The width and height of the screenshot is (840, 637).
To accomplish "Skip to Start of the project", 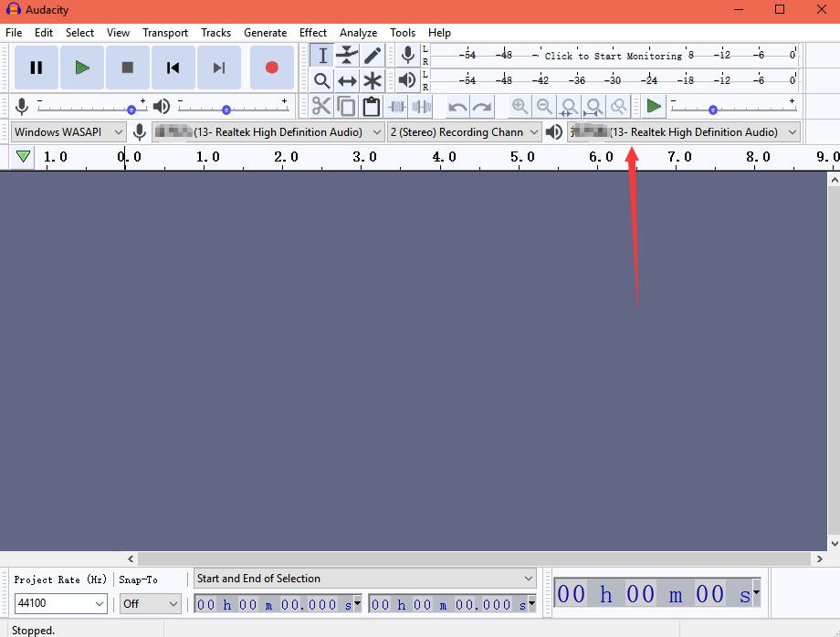I will 173,68.
